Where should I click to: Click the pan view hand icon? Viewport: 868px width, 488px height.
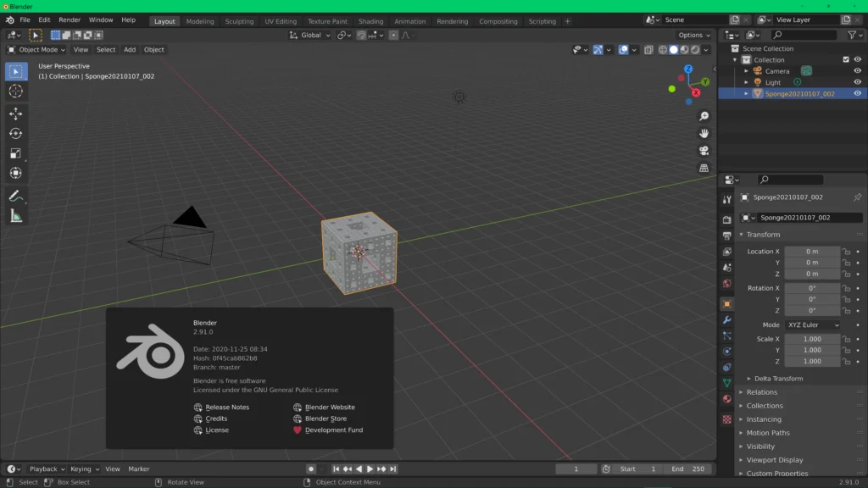[x=704, y=133]
